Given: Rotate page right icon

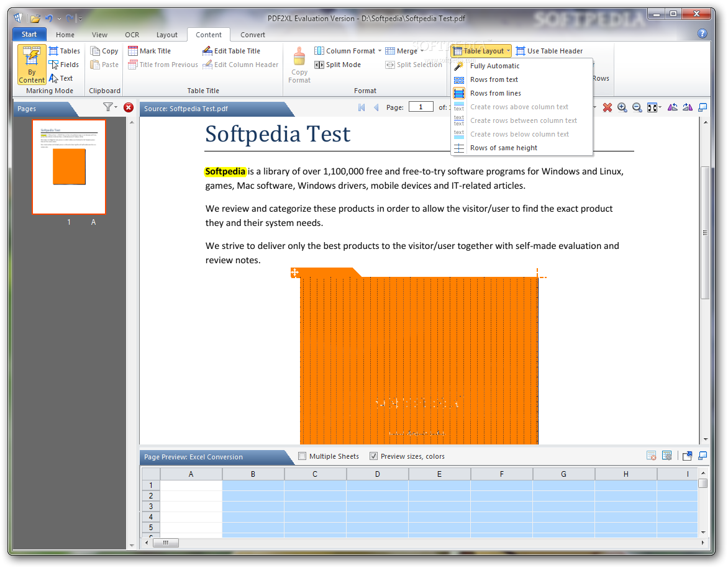Looking at the screenshot, I should [x=688, y=107].
